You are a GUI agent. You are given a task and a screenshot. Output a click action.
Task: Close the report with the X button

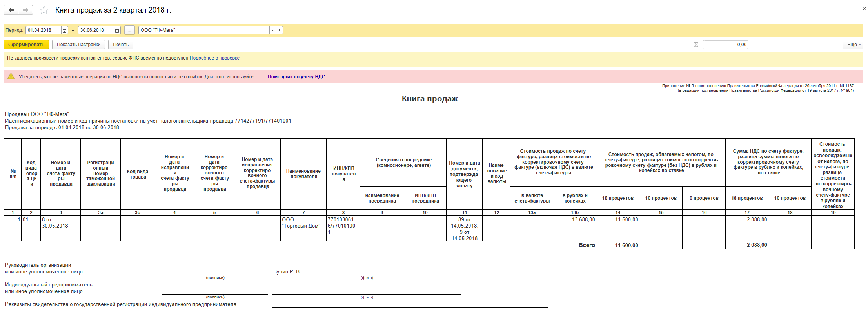(x=864, y=8)
